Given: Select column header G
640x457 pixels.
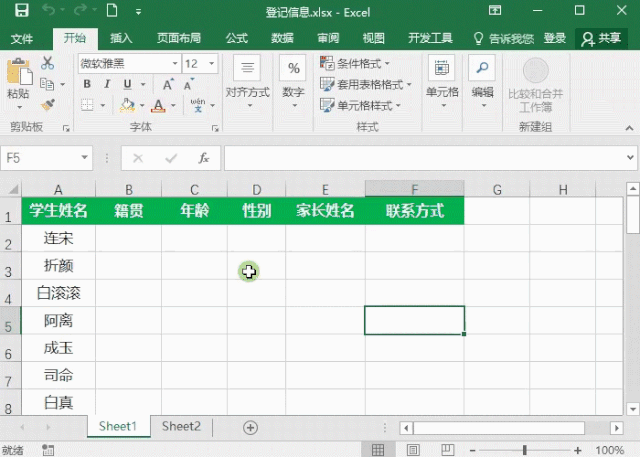Looking at the screenshot, I should [x=497, y=189].
